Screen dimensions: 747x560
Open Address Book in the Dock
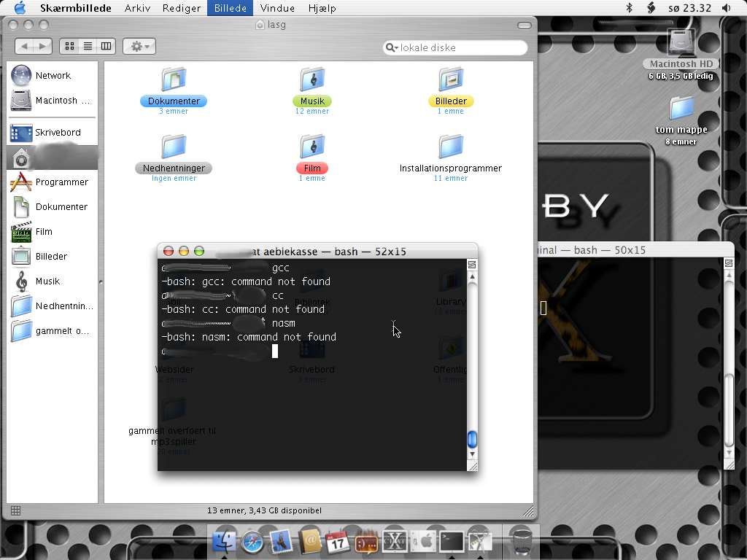pos(309,542)
